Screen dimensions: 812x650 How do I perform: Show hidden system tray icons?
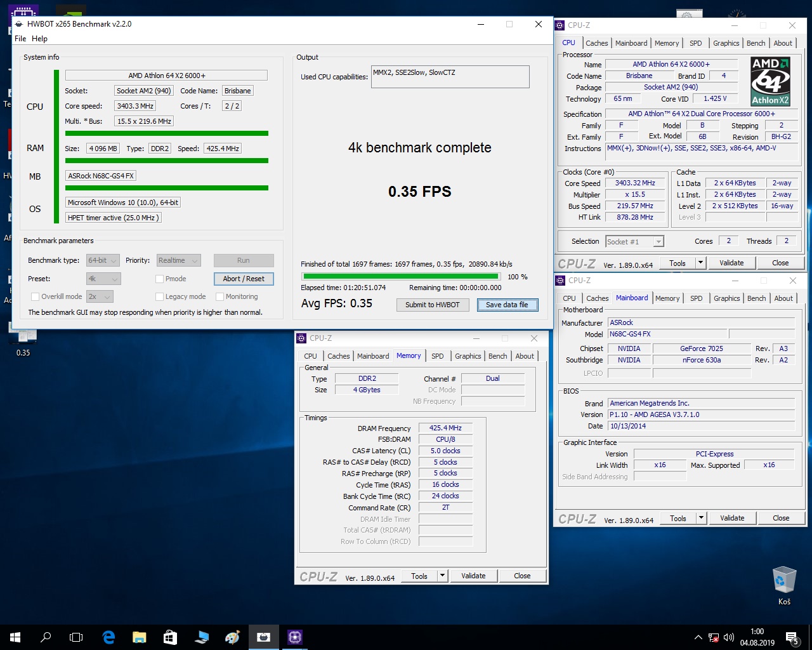coord(698,637)
